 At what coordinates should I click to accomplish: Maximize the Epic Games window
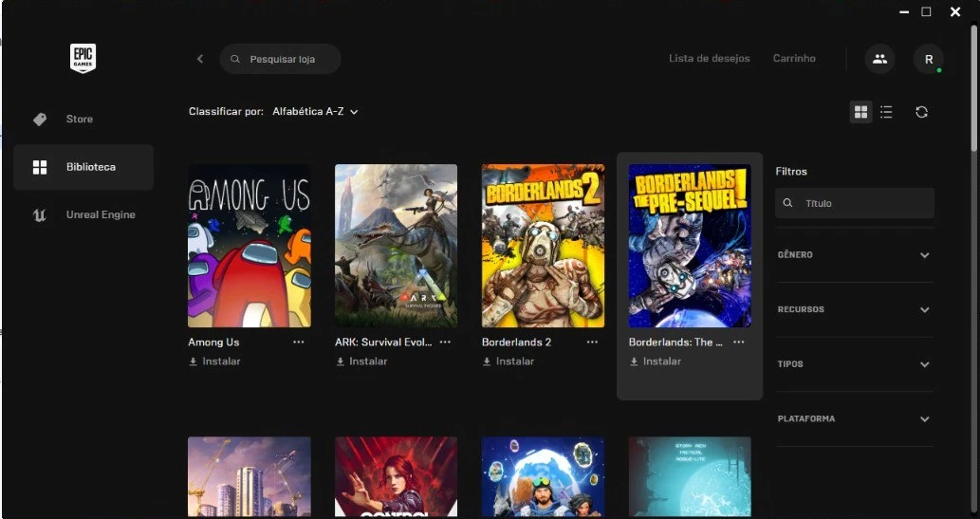926,12
